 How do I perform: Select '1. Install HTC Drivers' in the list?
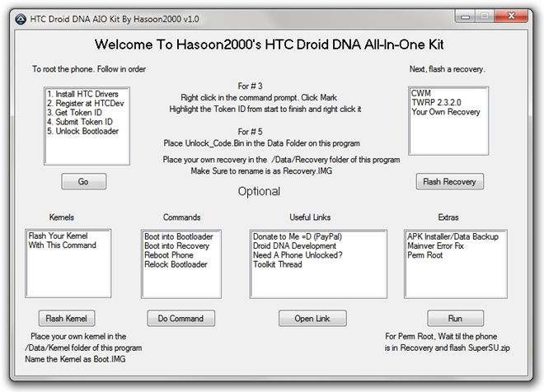(x=83, y=94)
